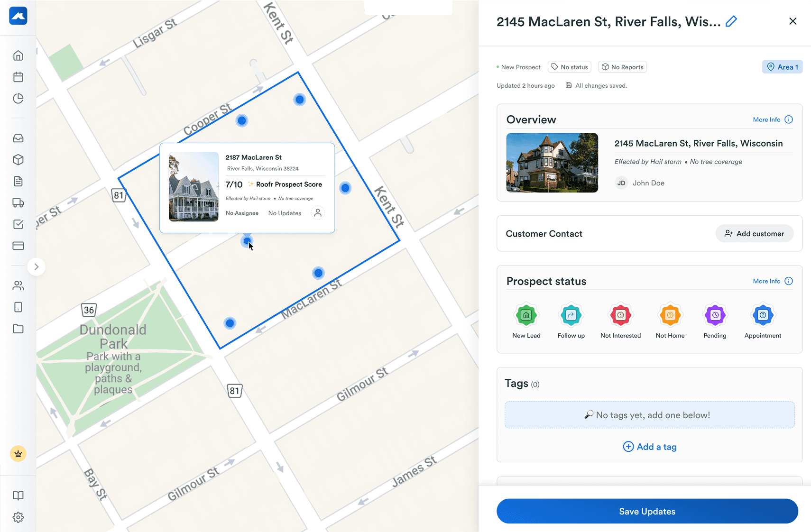The width and height of the screenshot is (811, 532).
Task: Select Pending status
Action: pyautogui.click(x=715, y=321)
